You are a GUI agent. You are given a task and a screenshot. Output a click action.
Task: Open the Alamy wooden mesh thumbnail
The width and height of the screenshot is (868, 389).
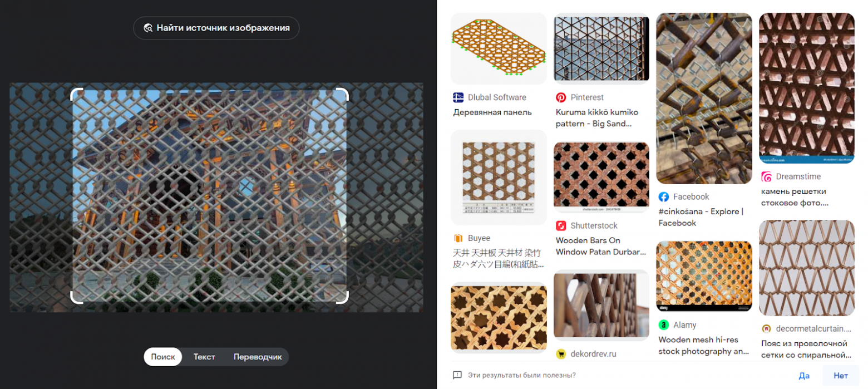tap(704, 276)
